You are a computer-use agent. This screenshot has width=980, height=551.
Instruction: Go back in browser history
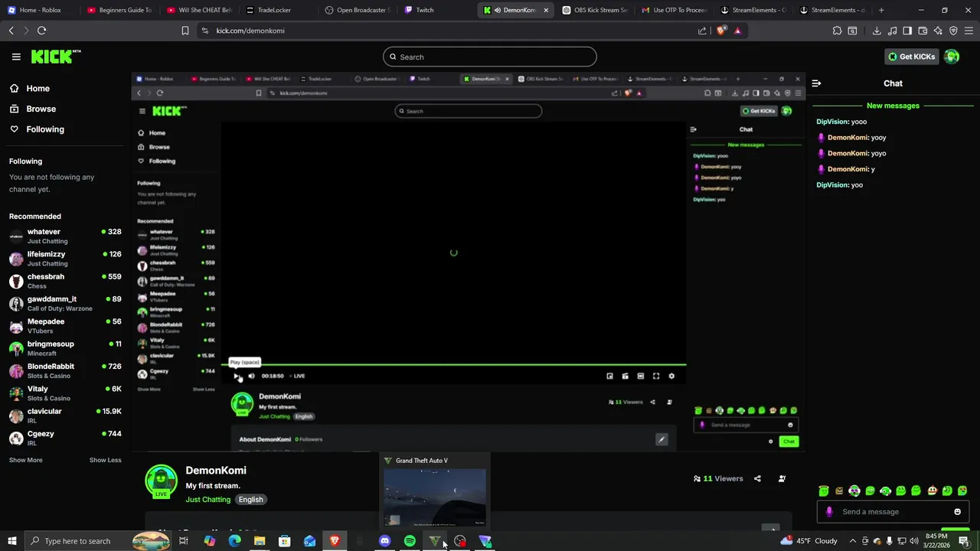(11, 31)
